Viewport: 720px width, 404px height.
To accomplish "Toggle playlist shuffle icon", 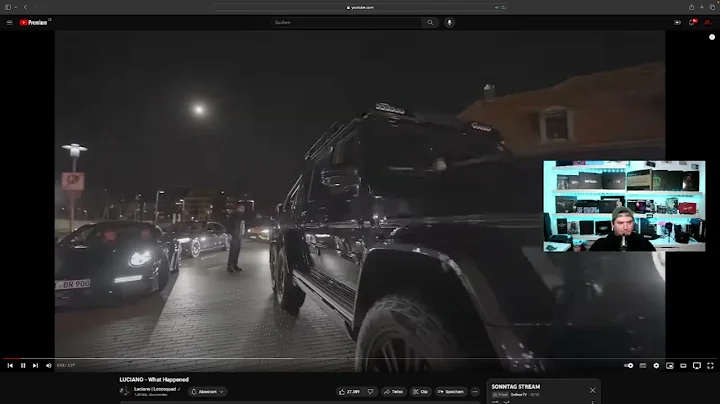I will pos(506,402).
